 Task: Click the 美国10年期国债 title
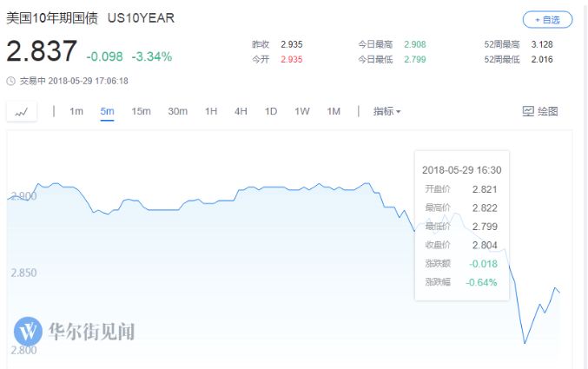click(x=52, y=17)
